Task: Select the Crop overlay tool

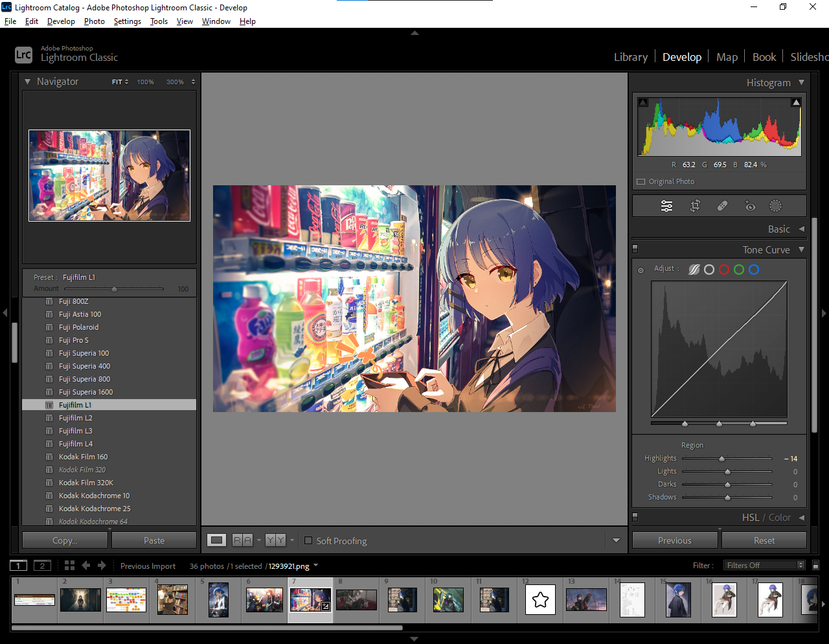Action: 695,206
